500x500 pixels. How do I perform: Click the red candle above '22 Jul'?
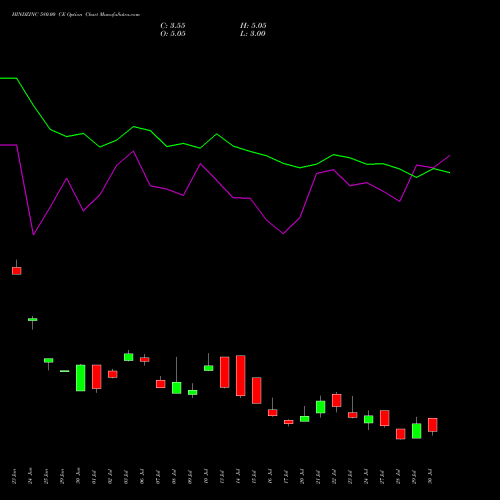pos(337,400)
